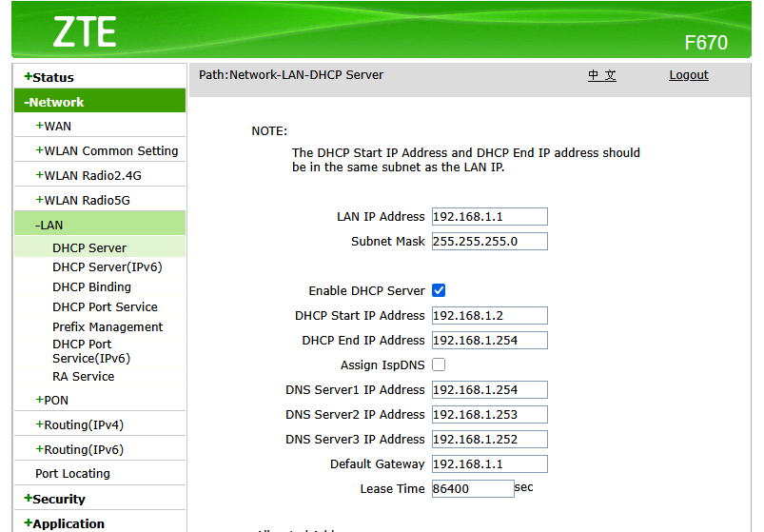Open DHCP Server(IPv6) page

[x=107, y=267]
